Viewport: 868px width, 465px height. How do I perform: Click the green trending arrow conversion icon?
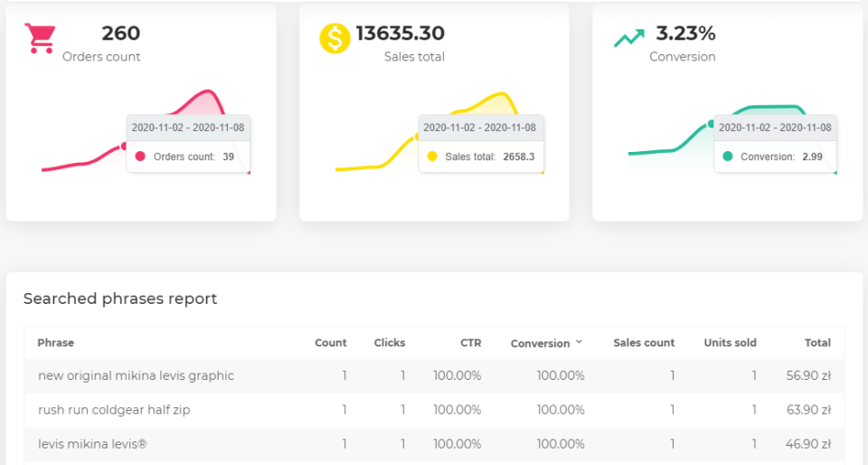(x=628, y=38)
